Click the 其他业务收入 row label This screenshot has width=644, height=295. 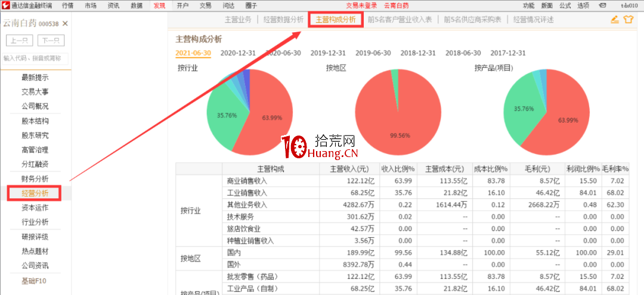pos(247,204)
